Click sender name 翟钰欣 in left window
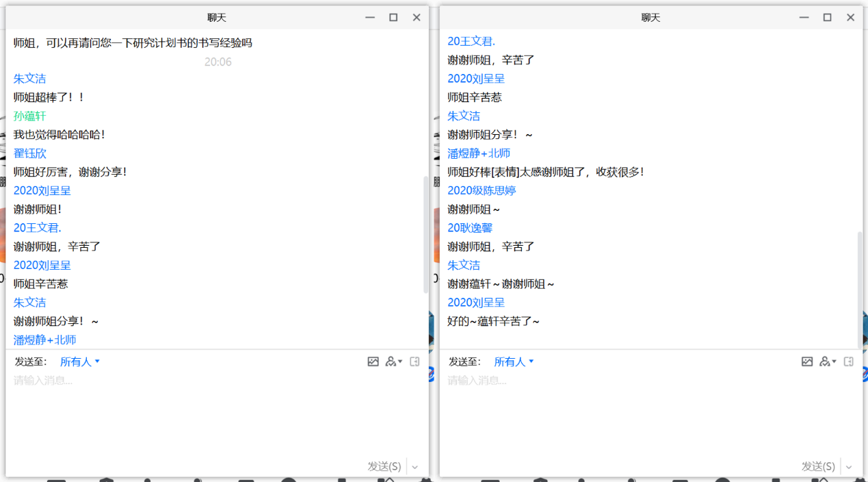Image resolution: width=868 pixels, height=482 pixels. click(x=30, y=153)
